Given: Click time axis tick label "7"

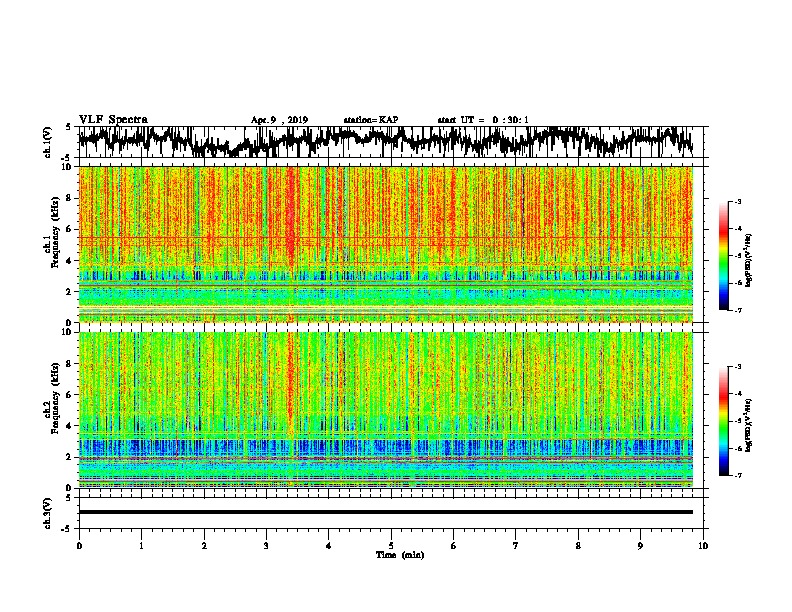Looking at the screenshot, I should click(x=516, y=546).
